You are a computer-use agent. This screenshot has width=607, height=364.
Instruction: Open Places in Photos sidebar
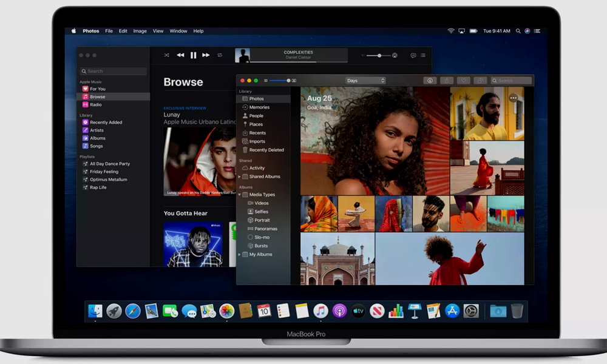point(253,124)
